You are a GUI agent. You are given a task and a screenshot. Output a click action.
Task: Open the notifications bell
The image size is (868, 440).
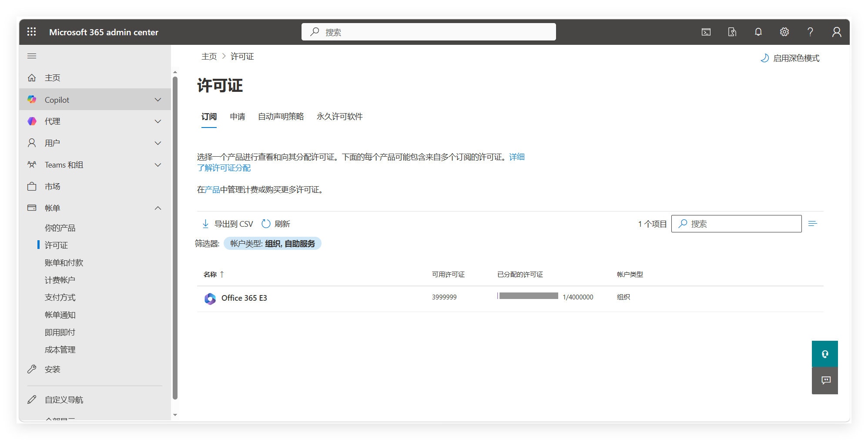(758, 32)
